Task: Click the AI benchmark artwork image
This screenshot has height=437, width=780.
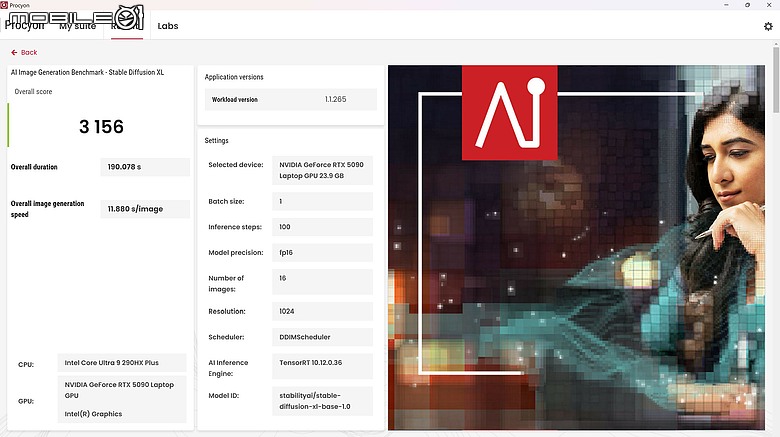Action: tap(576, 247)
